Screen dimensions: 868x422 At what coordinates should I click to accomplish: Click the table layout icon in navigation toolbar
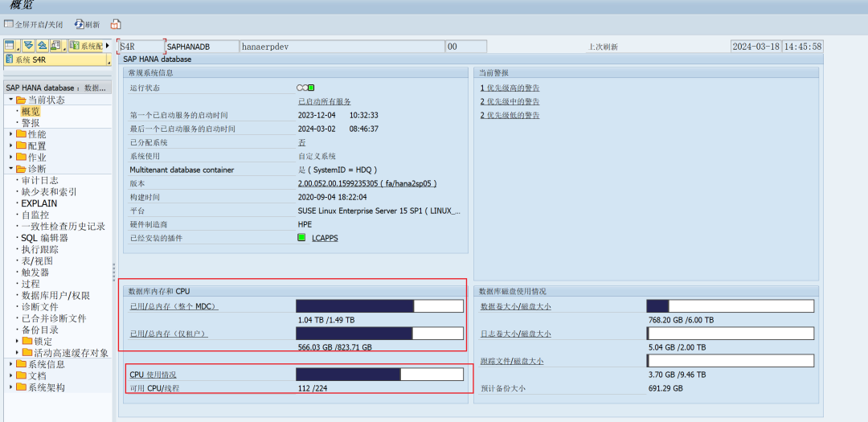10,45
